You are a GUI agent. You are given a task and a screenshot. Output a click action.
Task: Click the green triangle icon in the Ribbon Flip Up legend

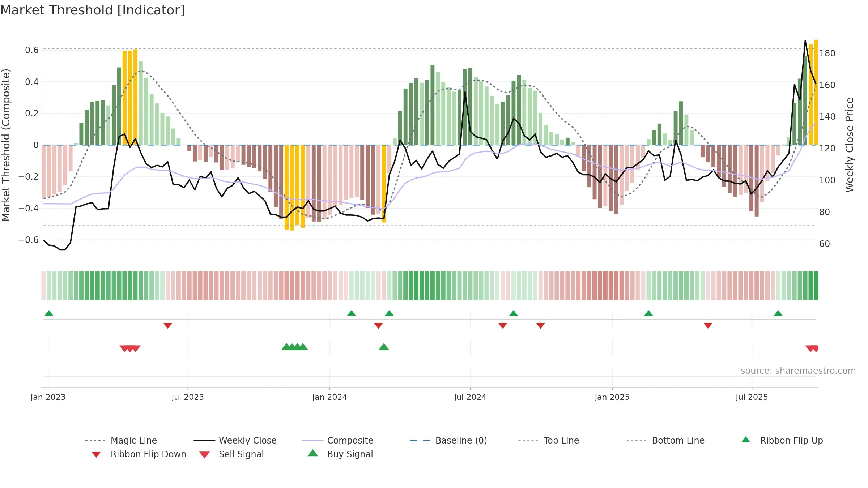pyautogui.click(x=746, y=440)
